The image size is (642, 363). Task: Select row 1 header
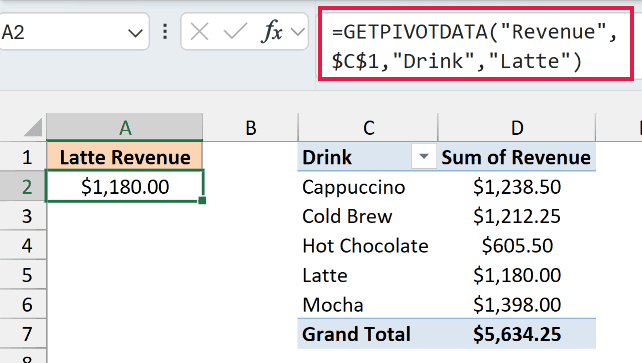(x=23, y=157)
